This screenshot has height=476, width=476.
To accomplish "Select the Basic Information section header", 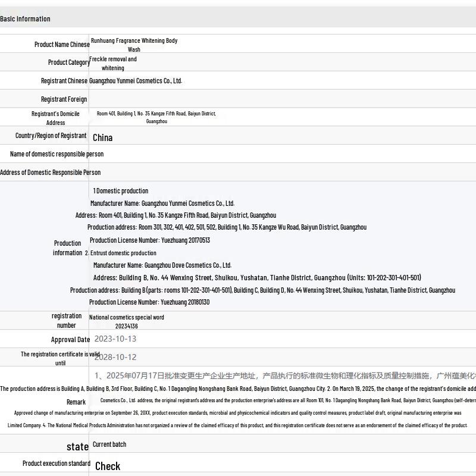I will pos(25,19).
